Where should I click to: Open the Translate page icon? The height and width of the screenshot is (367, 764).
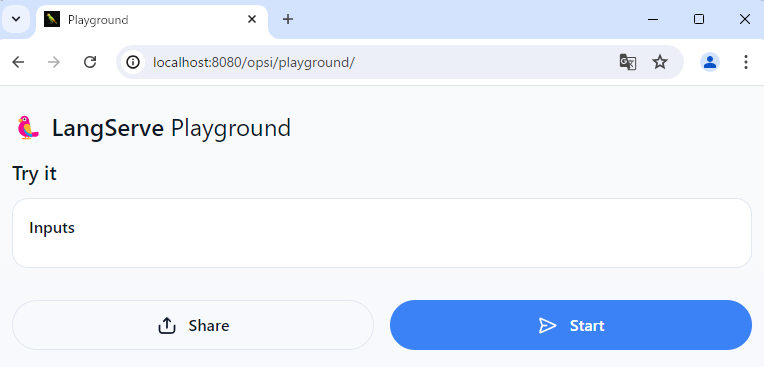click(x=628, y=62)
